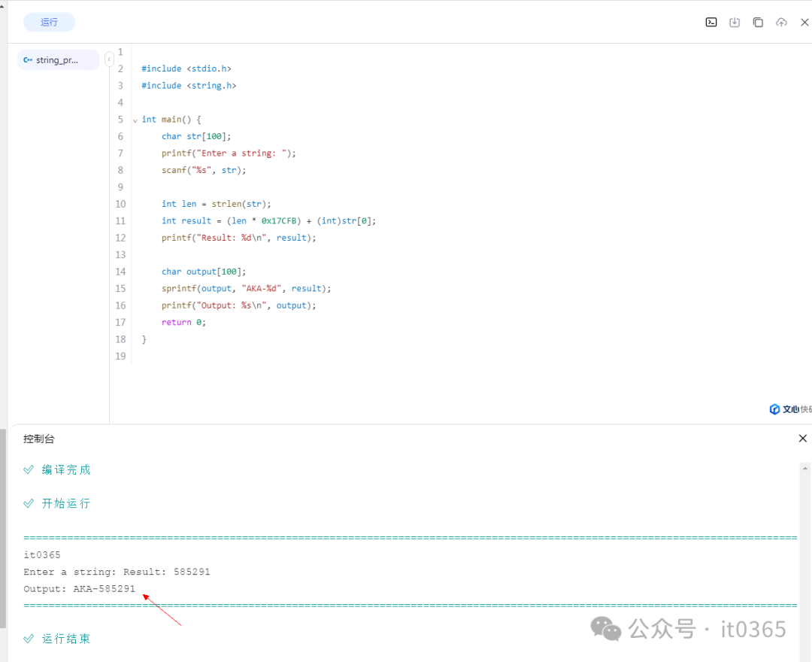Fold the main function at line 5
Screen dimensions: 812x662
point(135,120)
